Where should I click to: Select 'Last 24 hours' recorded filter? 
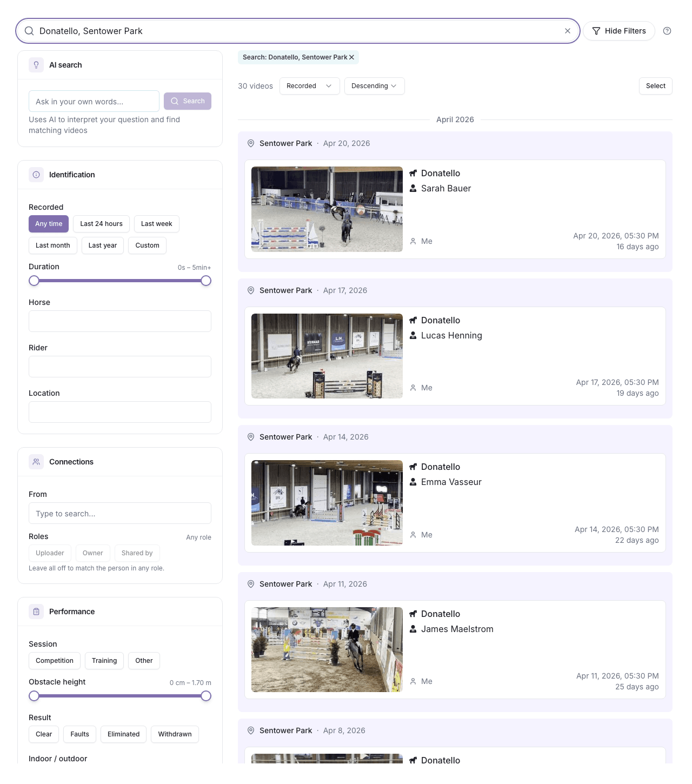(x=101, y=224)
